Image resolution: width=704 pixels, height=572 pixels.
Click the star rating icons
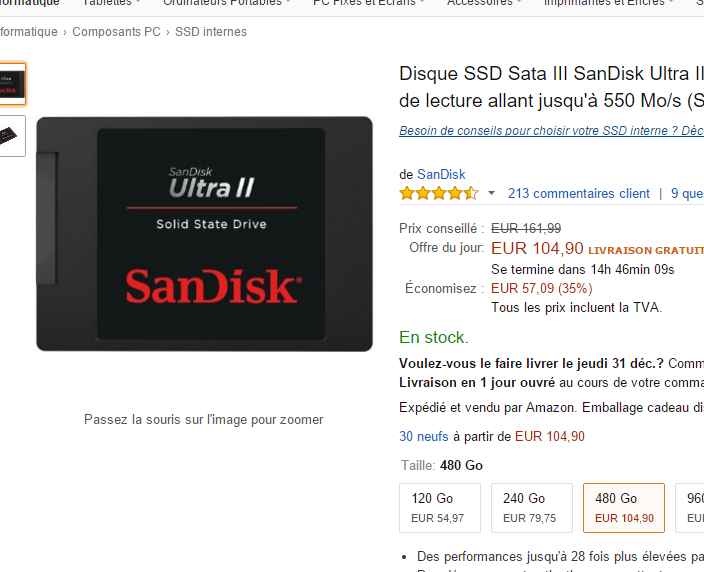click(x=439, y=194)
